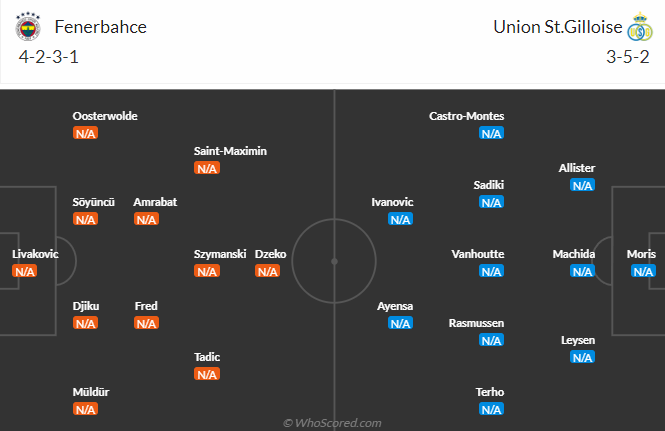Click the WhoScored.com watermark

click(332, 423)
